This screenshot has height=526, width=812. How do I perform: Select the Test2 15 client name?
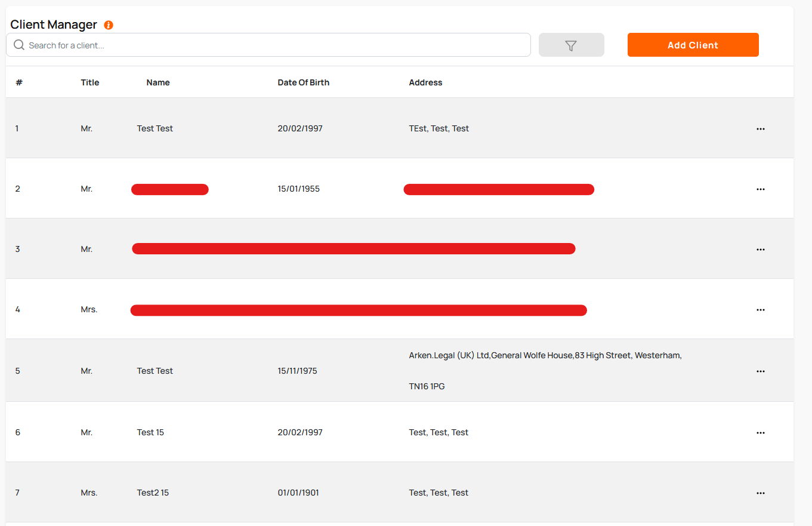[x=153, y=493]
